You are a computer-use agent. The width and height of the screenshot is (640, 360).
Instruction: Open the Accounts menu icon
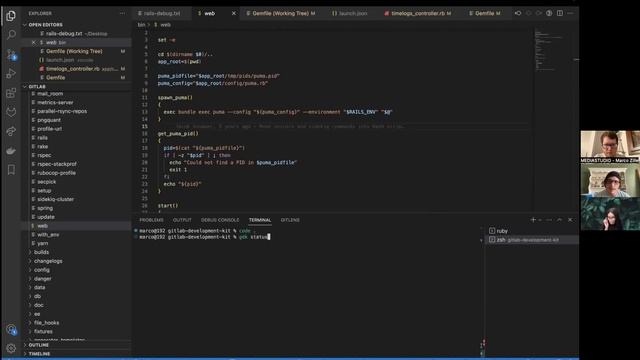(11, 329)
